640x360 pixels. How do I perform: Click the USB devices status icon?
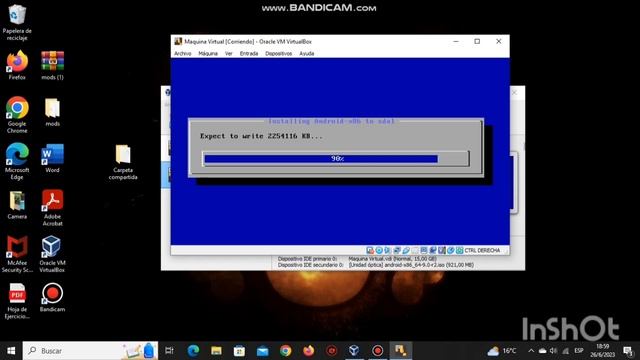406,250
